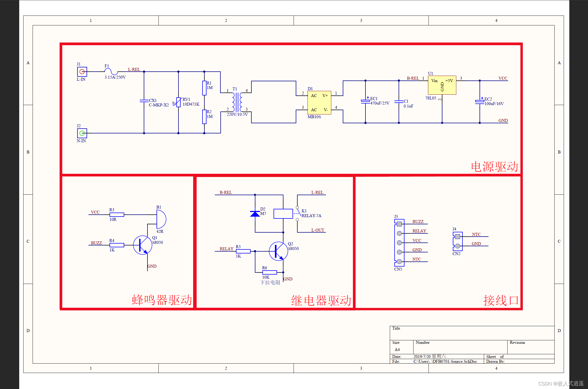The width and height of the screenshot is (588, 389).
Task: Click the RELAY input label near R5
Action: 227,249
